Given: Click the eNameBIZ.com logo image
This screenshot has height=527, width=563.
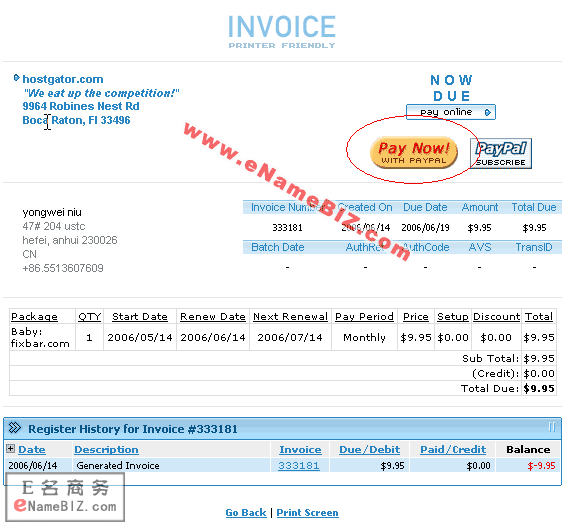Looking at the screenshot, I should pyautogui.click(x=65, y=497).
